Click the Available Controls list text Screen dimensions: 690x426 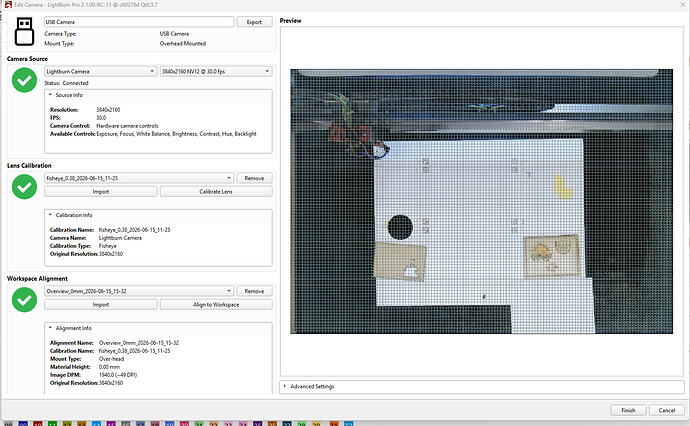click(x=176, y=134)
